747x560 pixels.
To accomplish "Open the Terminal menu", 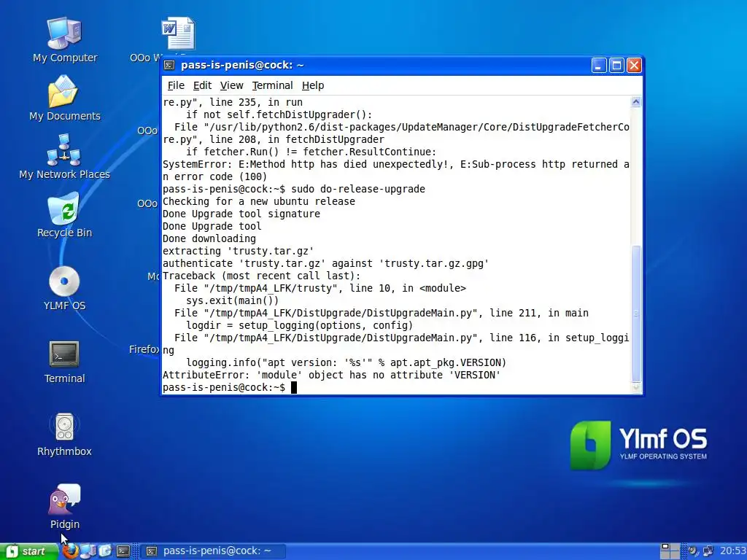I will tap(273, 86).
